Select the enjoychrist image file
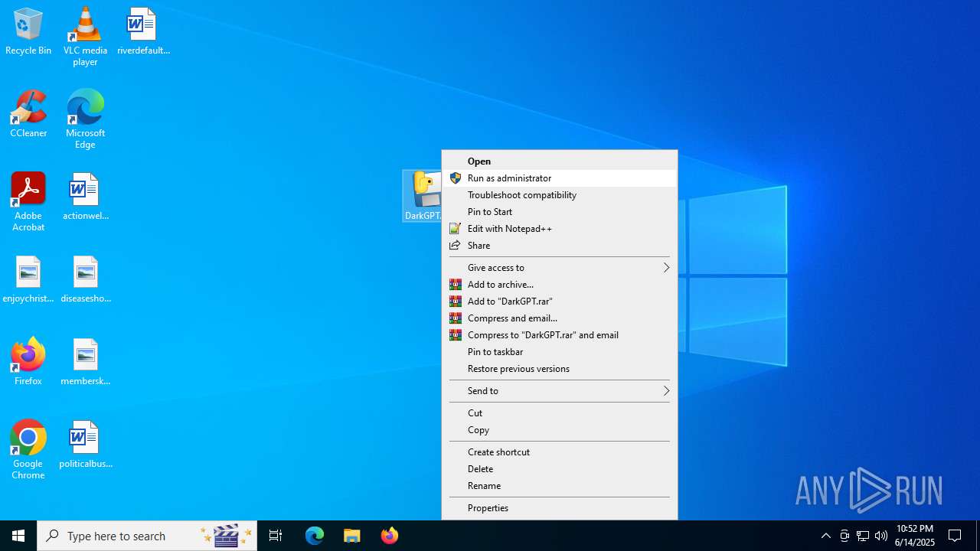 (28, 280)
